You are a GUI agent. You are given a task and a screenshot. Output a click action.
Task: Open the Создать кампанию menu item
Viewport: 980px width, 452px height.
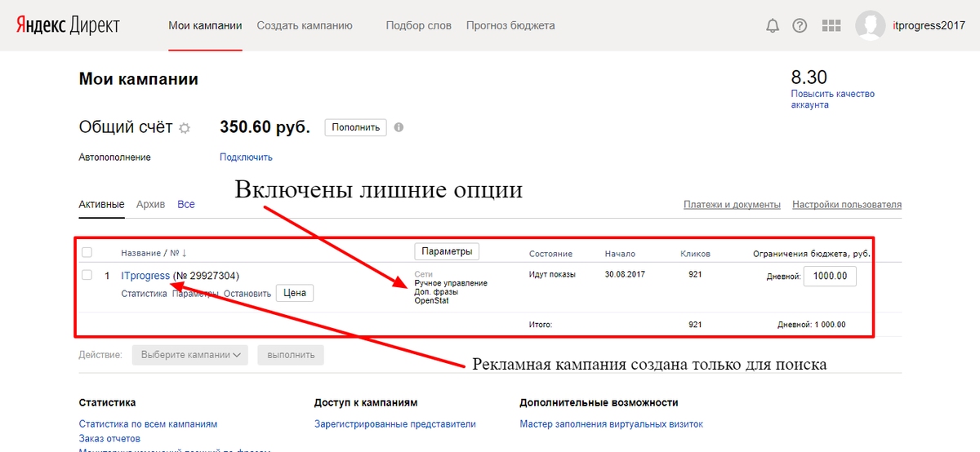coord(305,25)
